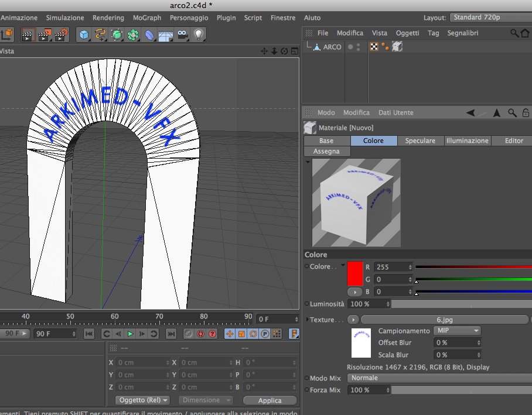Click the 6.jpg texture file button
532x415 pixels.
(x=444, y=320)
